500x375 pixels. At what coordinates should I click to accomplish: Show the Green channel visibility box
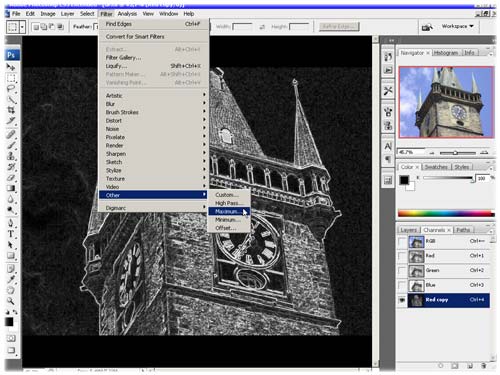402,271
